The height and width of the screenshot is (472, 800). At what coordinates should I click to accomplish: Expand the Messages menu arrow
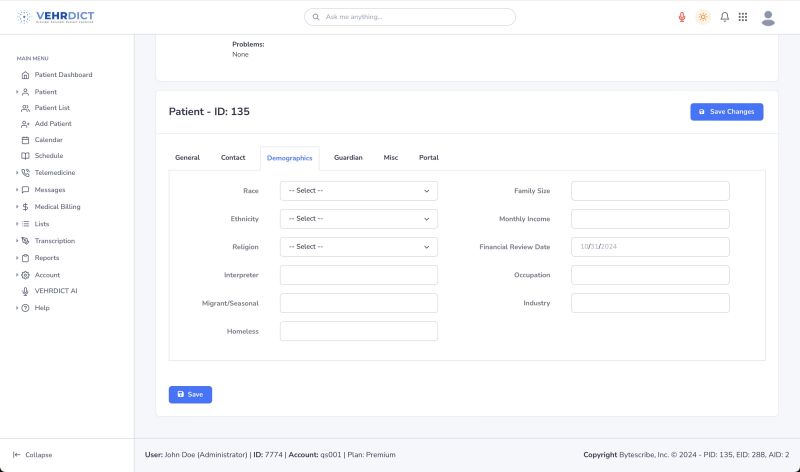(17, 190)
